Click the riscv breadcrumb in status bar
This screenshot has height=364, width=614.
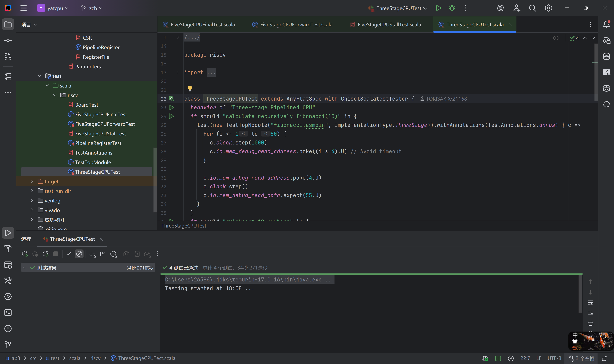[x=95, y=358]
